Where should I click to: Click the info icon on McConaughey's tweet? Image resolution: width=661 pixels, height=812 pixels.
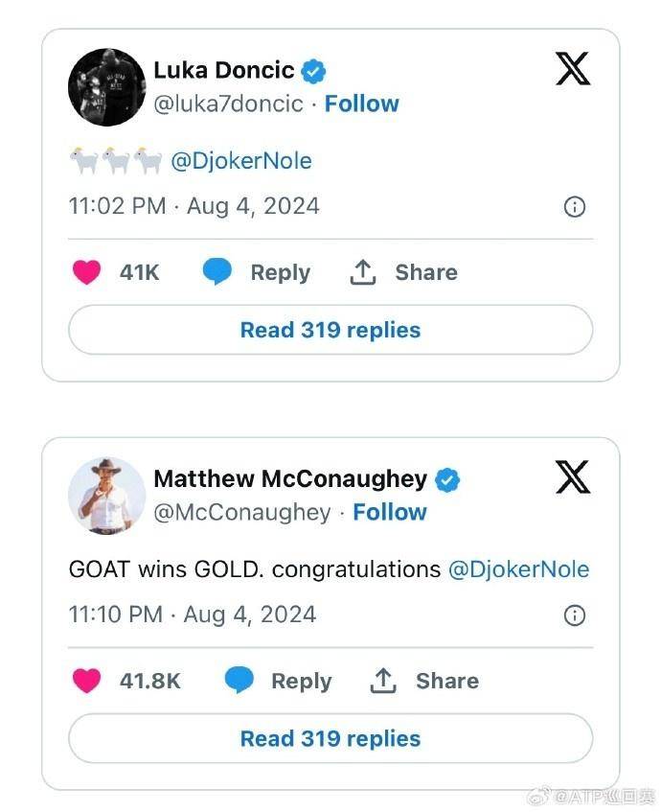point(575,615)
